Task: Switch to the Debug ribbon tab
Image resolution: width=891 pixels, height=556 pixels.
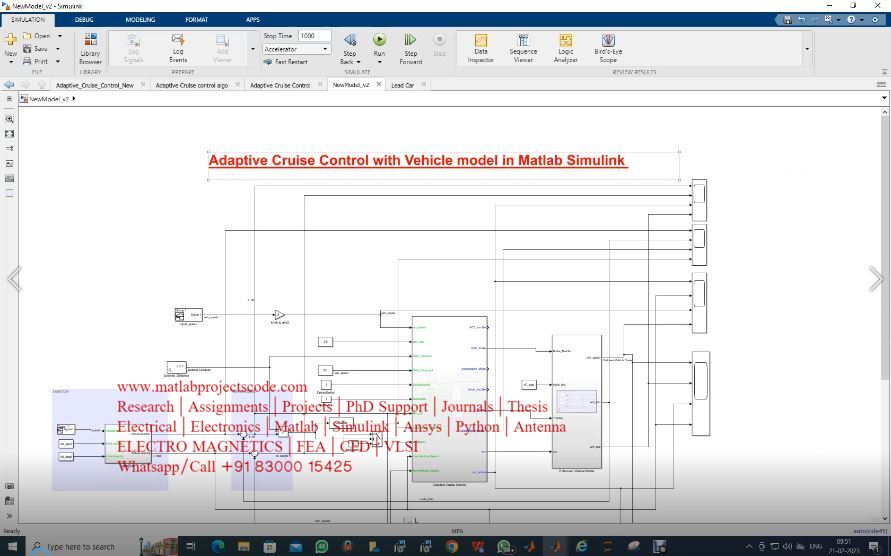Action: pos(85,19)
